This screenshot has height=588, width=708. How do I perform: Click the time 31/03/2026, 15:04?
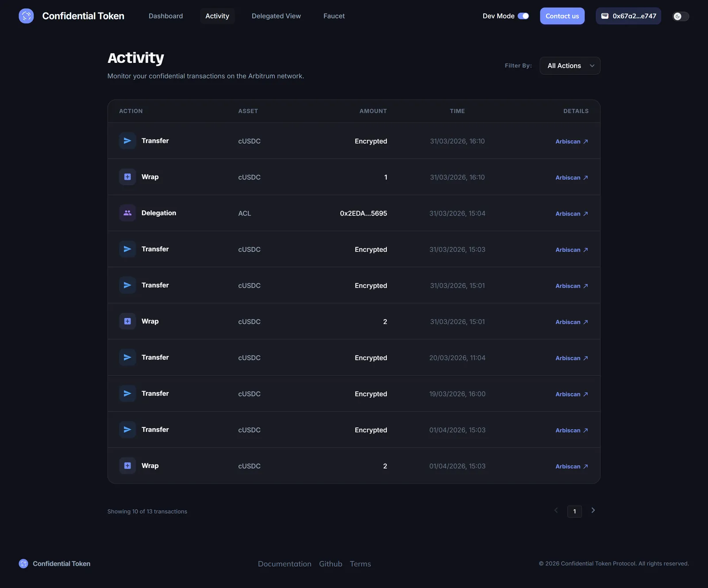(457, 213)
